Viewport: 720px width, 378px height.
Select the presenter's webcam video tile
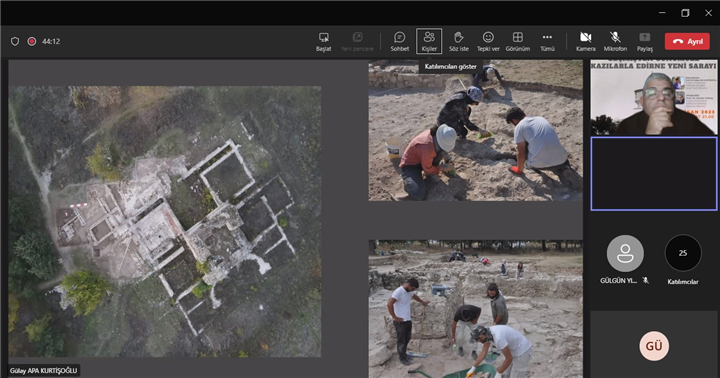(x=653, y=97)
